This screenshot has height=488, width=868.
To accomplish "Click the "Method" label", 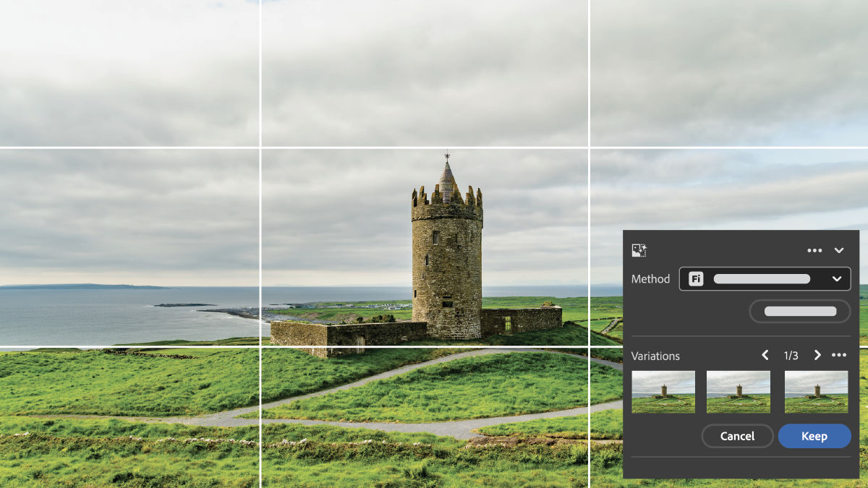I will tap(650, 279).
